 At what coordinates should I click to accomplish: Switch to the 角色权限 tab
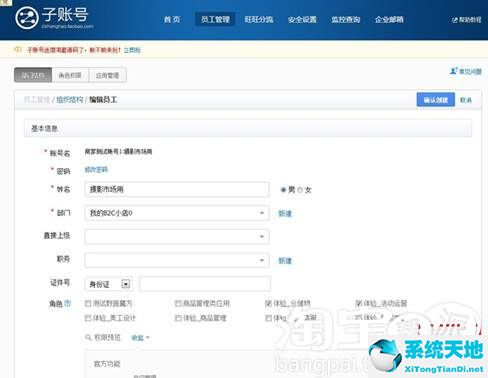click(70, 75)
